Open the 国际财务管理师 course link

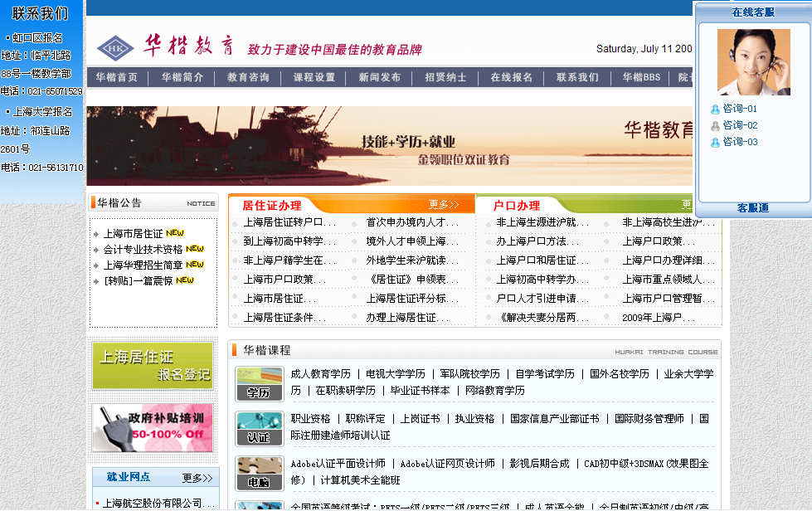pos(649,419)
